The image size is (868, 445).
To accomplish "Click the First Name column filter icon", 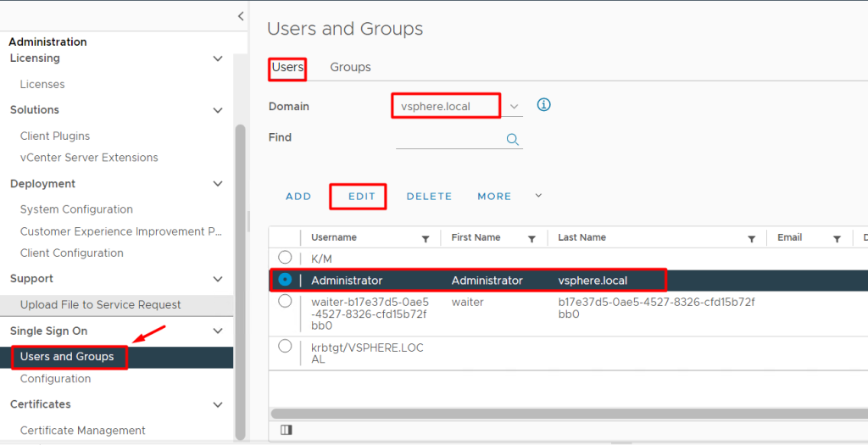I will (531, 239).
